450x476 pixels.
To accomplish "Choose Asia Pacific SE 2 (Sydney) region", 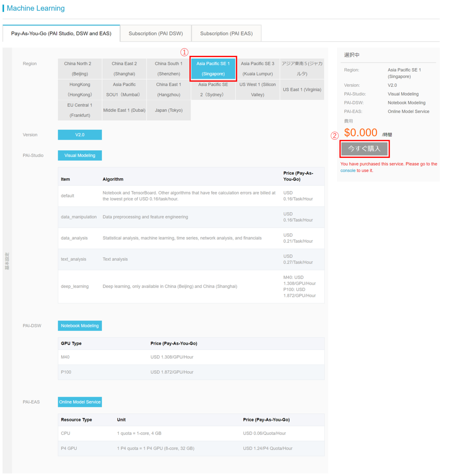I will click(x=213, y=90).
